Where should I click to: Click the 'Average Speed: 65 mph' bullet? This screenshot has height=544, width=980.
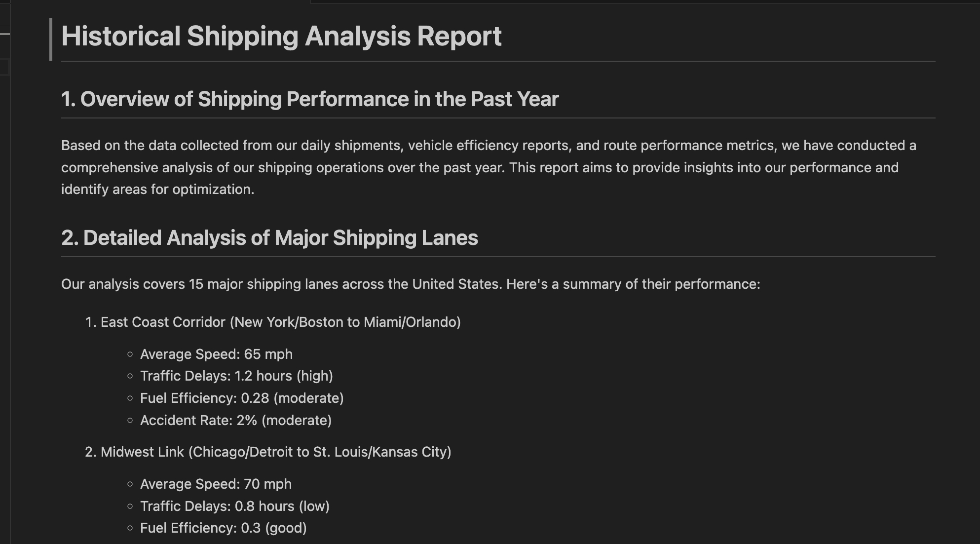point(216,354)
